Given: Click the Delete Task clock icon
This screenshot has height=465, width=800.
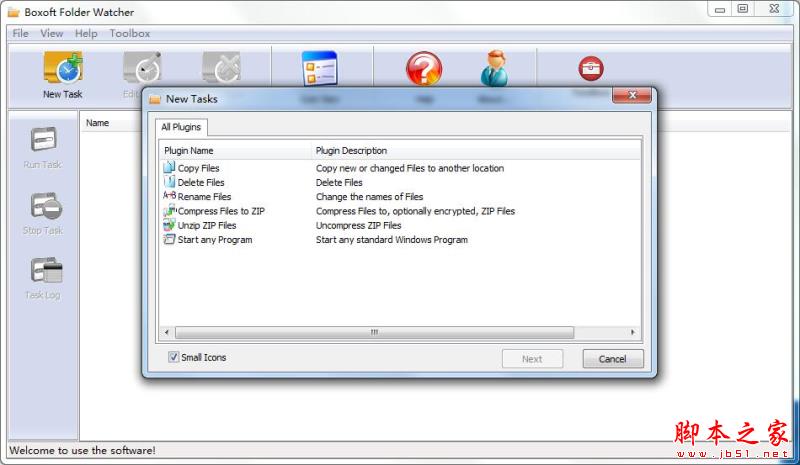Looking at the screenshot, I should (x=221, y=67).
